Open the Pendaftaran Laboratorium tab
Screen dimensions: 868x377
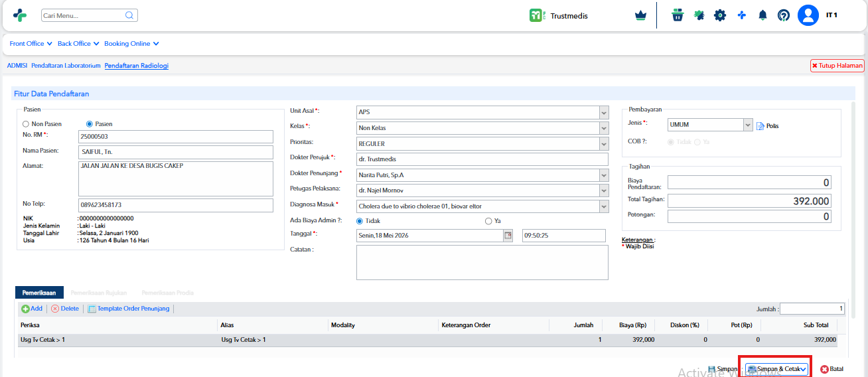[66, 66]
